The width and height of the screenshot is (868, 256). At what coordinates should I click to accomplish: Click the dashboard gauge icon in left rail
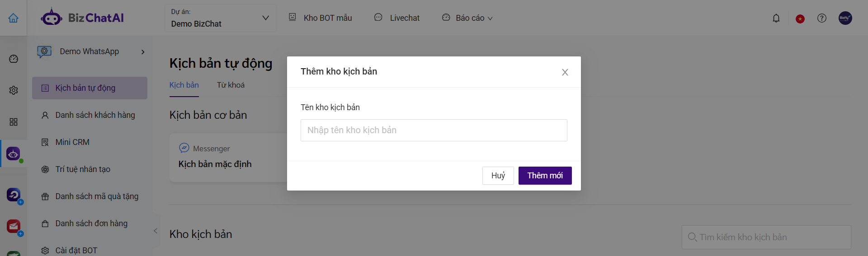pos(14,59)
